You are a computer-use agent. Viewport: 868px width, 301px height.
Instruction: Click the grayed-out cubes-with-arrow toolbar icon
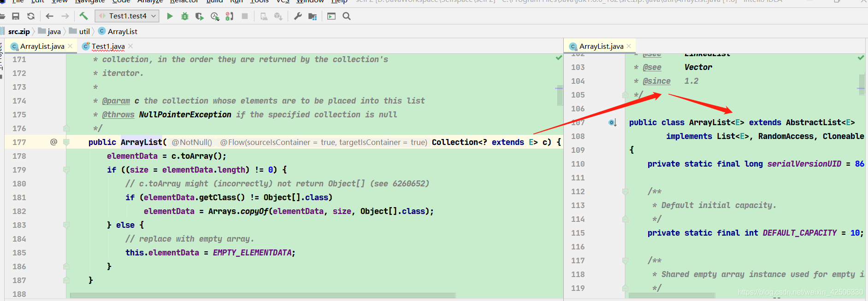[x=278, y=16]
